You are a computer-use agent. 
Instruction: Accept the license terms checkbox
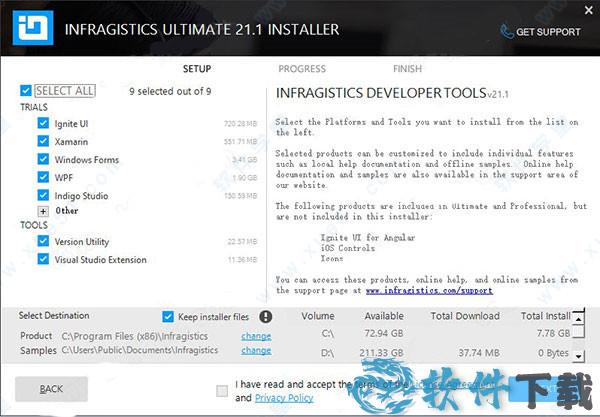pyautogui.click(x=222, y=390)
